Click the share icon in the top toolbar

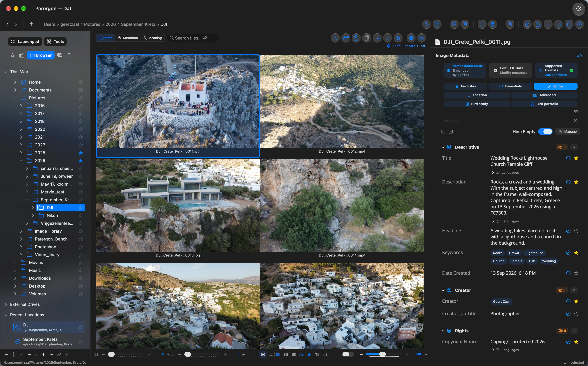tap(538, 24)
